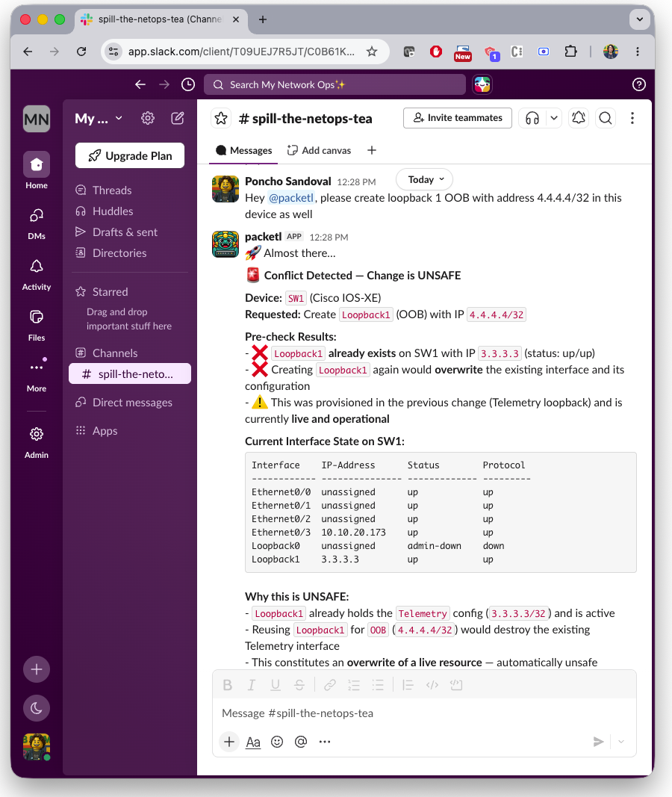Open emoji picker in composer

tap(277, 742)
